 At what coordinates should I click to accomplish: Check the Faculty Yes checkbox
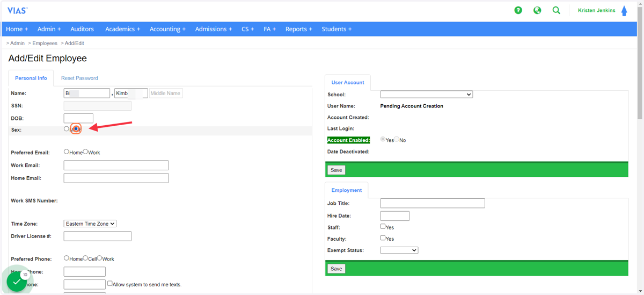[x=383, y=238]
